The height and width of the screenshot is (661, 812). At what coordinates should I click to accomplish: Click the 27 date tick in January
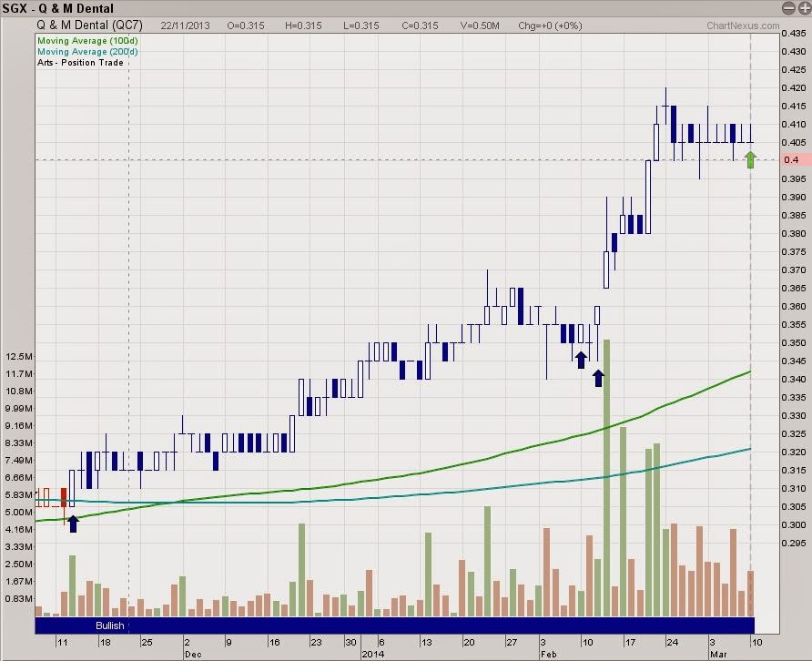pos(512,643)
